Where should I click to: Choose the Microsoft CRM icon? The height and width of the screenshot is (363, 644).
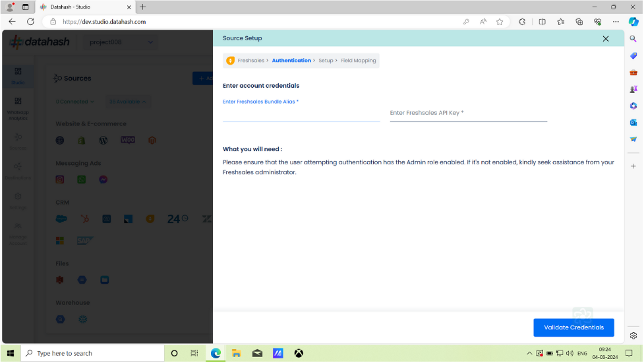pos(60,240)
